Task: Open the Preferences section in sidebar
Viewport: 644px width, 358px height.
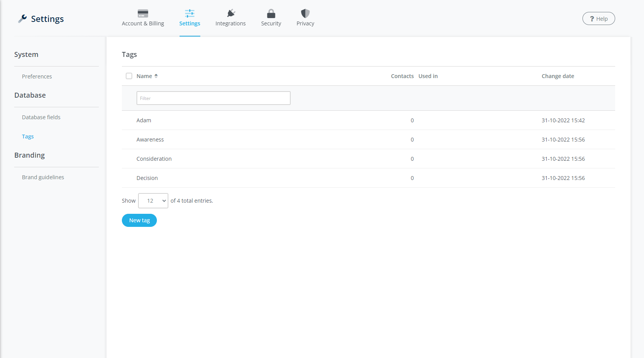Action: (37, 77)
